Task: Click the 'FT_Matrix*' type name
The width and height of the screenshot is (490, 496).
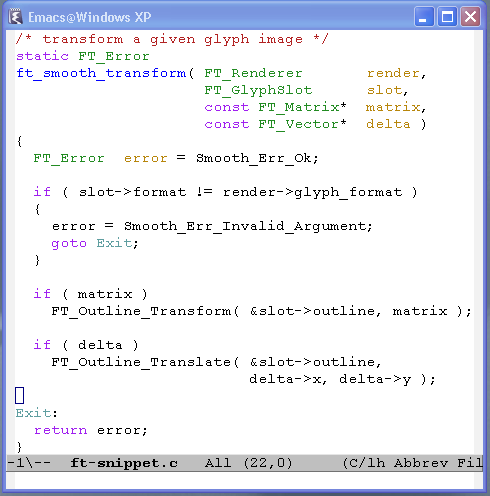Action: point(302,107)
